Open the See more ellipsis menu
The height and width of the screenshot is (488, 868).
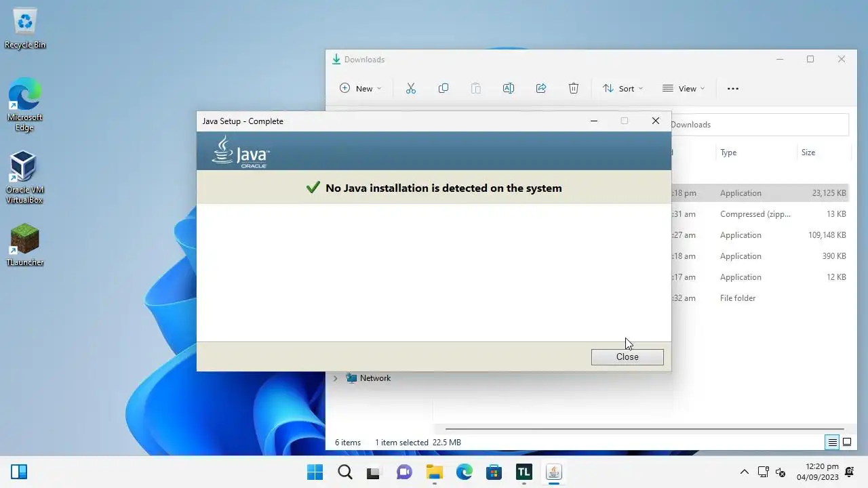pos(733,88)
